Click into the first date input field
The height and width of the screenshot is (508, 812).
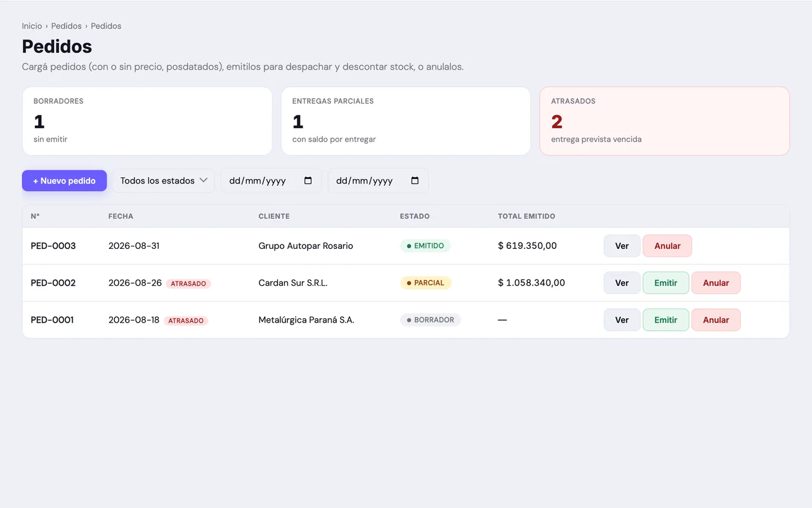tap(271, 181)
